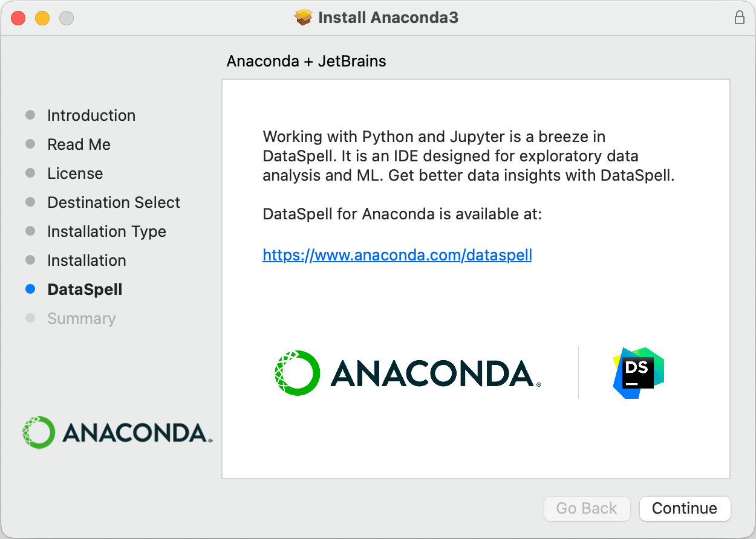Click the Anaconda + JetBrains heading
This screenshot has height=539, width=756.
click(x=306, y=61)
